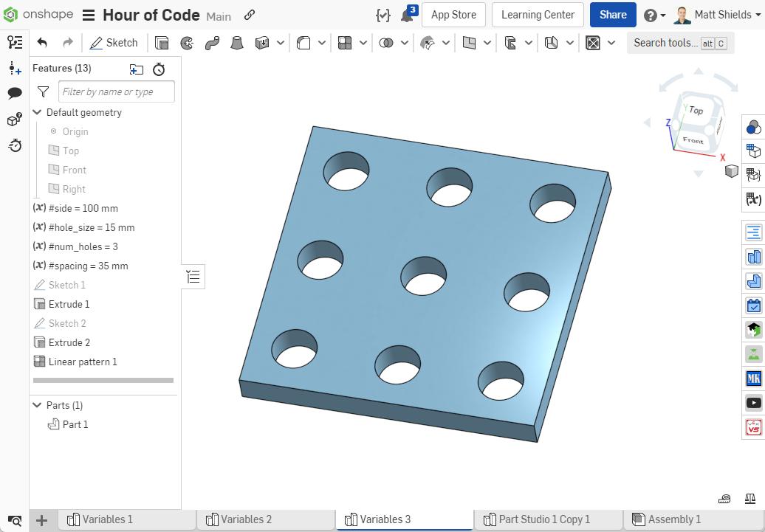The image size is (765, 532).
Task: Select the Loft tool
Action: click(x=237, y=43)
